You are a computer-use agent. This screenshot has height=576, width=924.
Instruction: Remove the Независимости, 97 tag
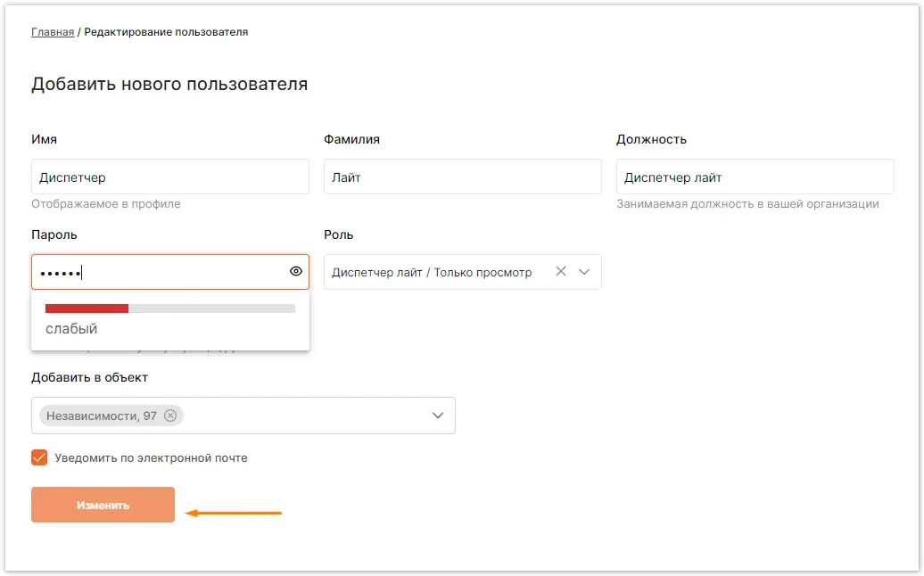tap(170, 416)
